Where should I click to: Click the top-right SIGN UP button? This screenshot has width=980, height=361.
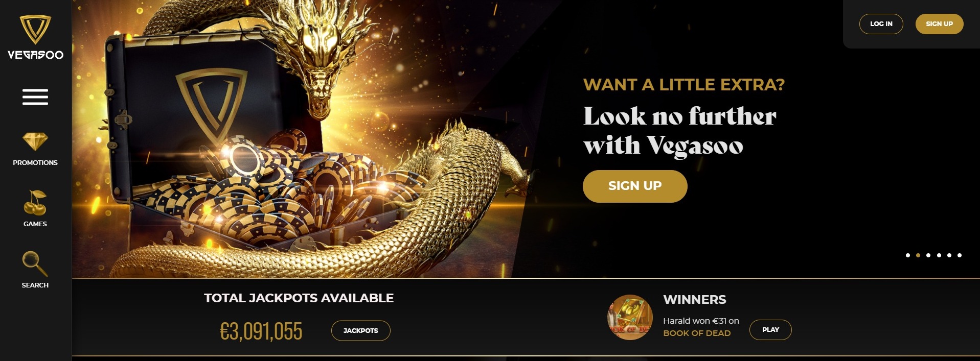[939, 24]
